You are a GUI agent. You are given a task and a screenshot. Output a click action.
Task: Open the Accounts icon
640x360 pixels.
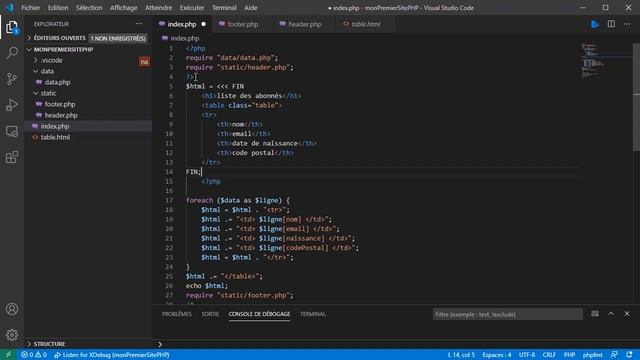point(12,309)
